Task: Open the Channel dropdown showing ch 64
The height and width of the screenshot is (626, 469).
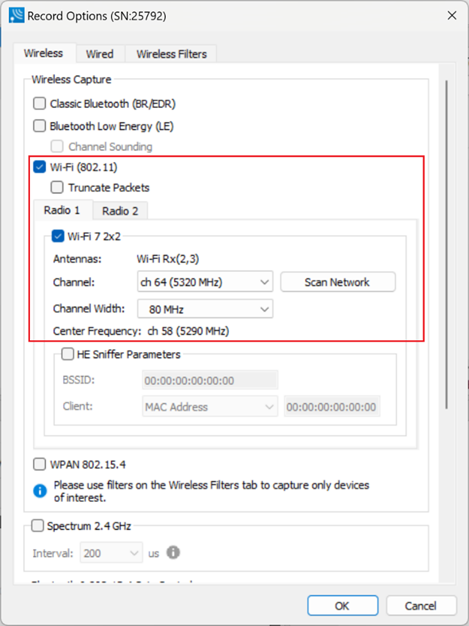Action: [205, 282]
